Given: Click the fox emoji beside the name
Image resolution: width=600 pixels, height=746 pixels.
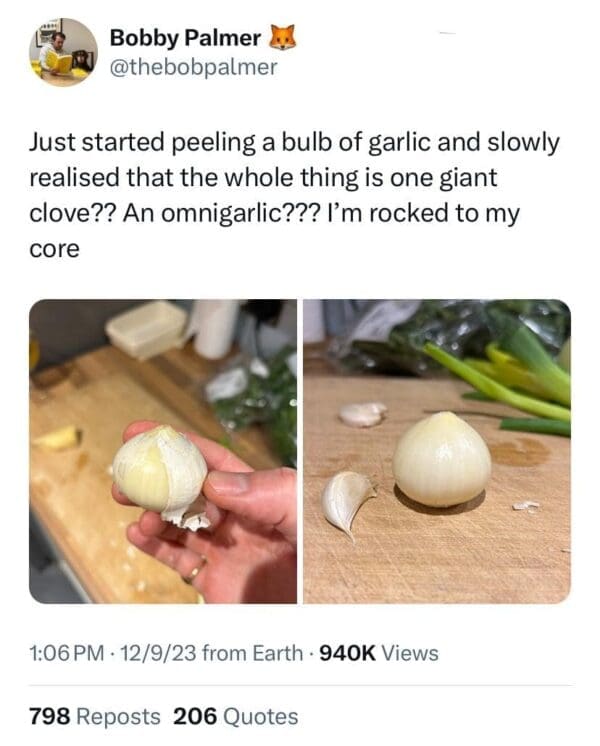Looking at the screenshot, I should (284, 39).
